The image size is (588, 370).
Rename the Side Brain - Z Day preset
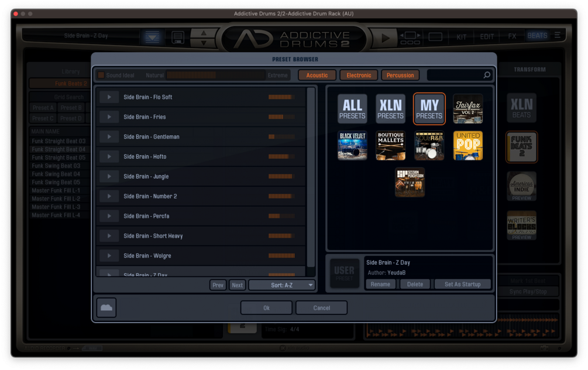[380, 285]
